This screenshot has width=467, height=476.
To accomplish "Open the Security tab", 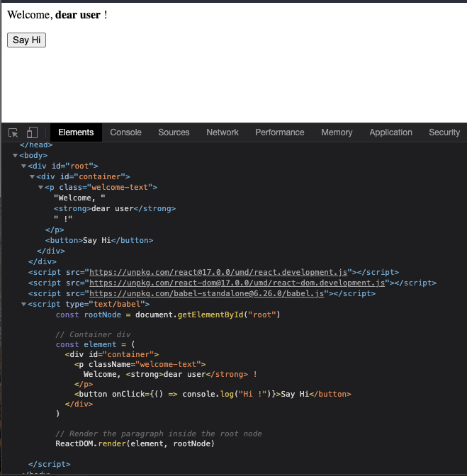I will coord(444,132).
